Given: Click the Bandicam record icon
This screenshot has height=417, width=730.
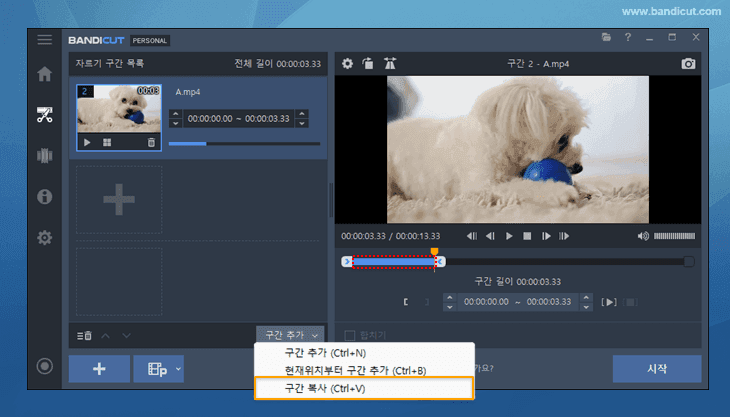Looking at the screenshot, I should point(45,366).
